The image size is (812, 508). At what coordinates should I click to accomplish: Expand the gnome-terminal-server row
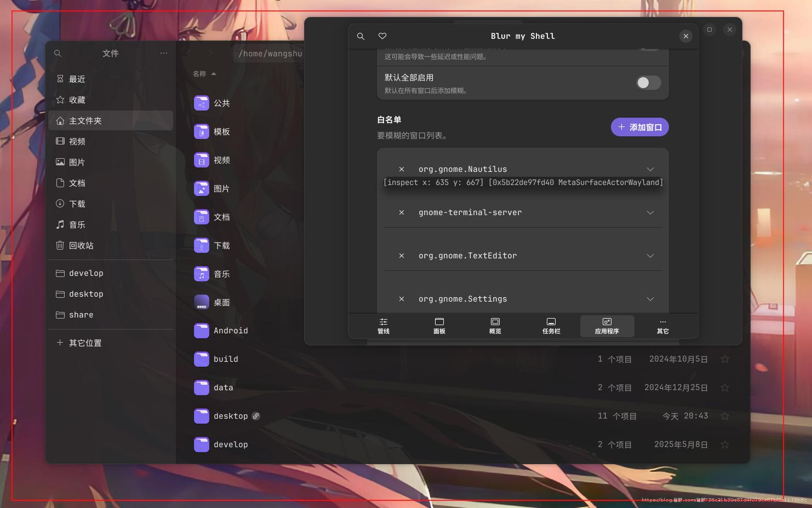[x=650, y=212]
